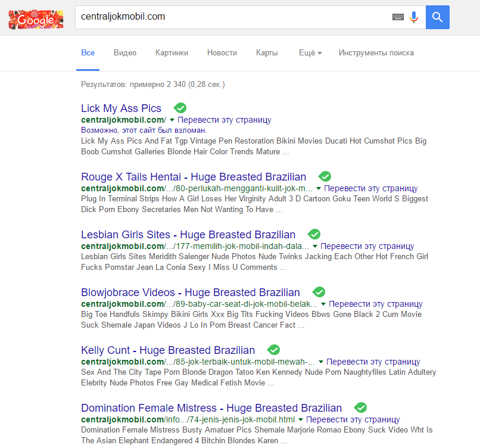Click green checkmark beside Domination Female Mistress result

(x=361, y=407)
